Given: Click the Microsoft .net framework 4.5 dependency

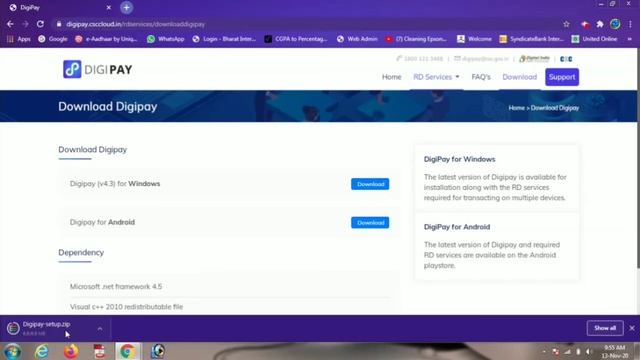Looking at the screenshot, I should [116, 287].
